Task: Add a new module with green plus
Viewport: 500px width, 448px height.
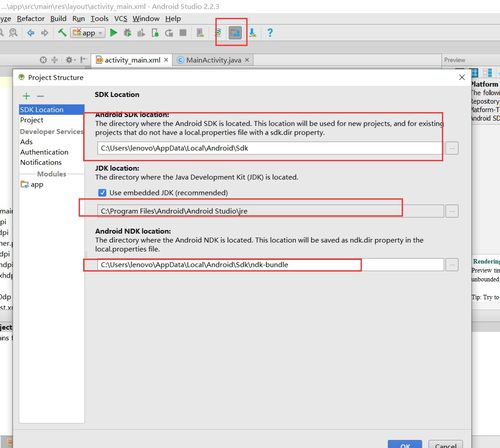Action: click(x=26, y=96)
